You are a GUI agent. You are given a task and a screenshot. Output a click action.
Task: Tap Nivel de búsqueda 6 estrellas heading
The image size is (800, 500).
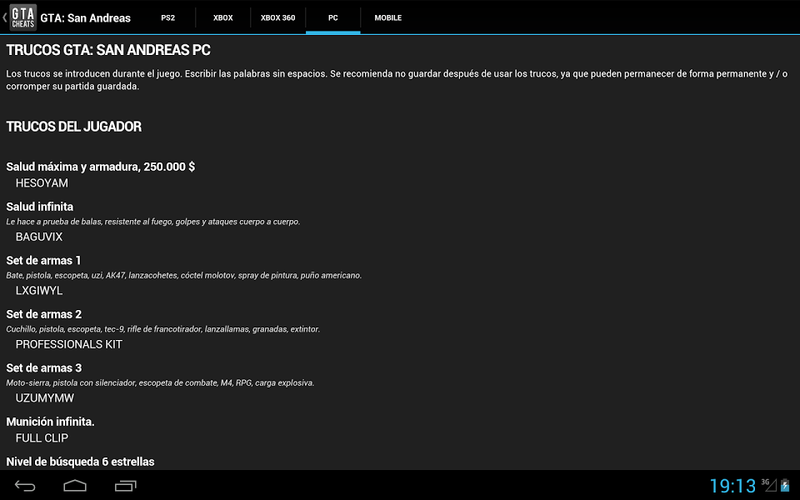pyautogui.click(x=80, y=462)
